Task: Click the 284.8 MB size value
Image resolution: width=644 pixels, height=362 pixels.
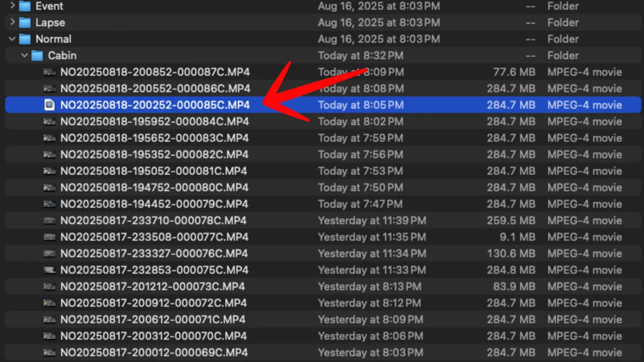Action: pos(511,270)
